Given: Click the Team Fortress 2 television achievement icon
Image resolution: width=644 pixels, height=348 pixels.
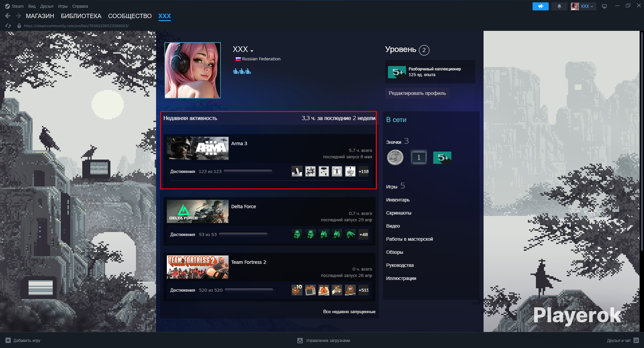Looking at the screenshot, I should [310, 290].
